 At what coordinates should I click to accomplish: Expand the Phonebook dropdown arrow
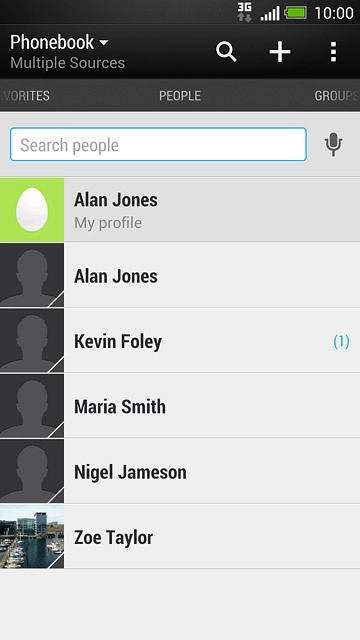(x=104, y=42)
